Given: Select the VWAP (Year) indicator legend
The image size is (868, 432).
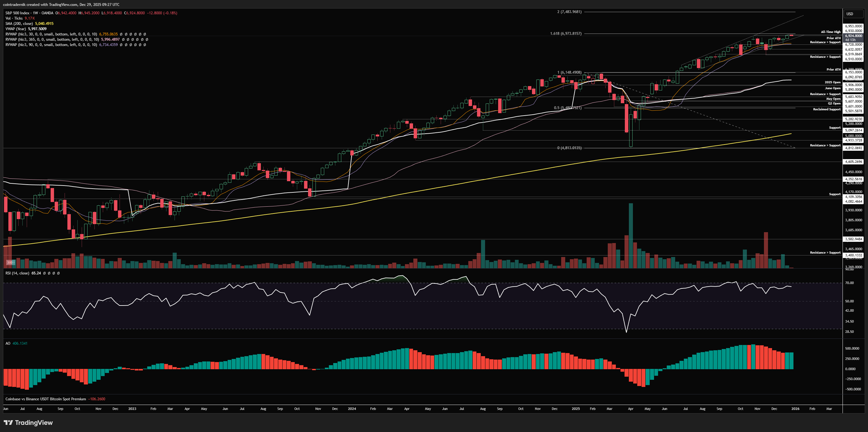Looking at the screenshot, I should click(16, 29).
